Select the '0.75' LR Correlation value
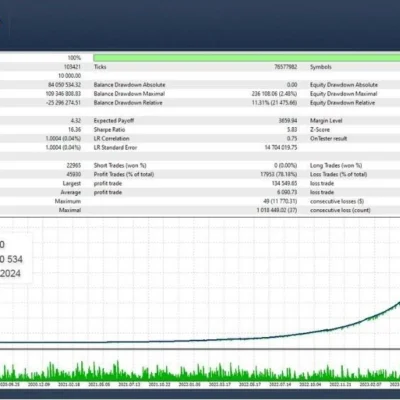400x400 pixels. (292, 139)
